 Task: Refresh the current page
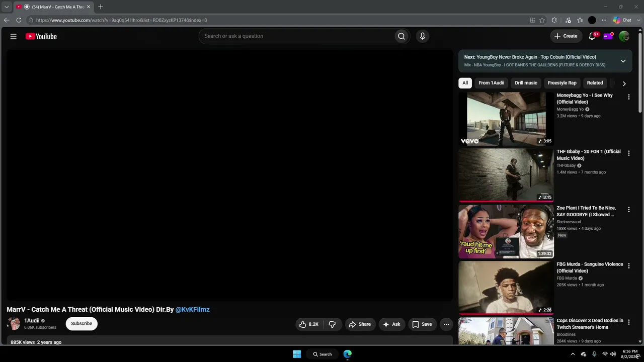pyautogui.click(x=19, y=20)
